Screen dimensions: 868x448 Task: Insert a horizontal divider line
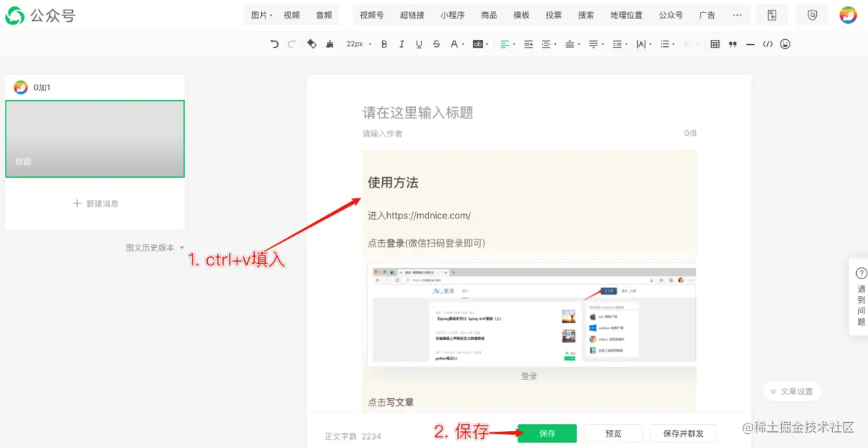tap(750, 43)
